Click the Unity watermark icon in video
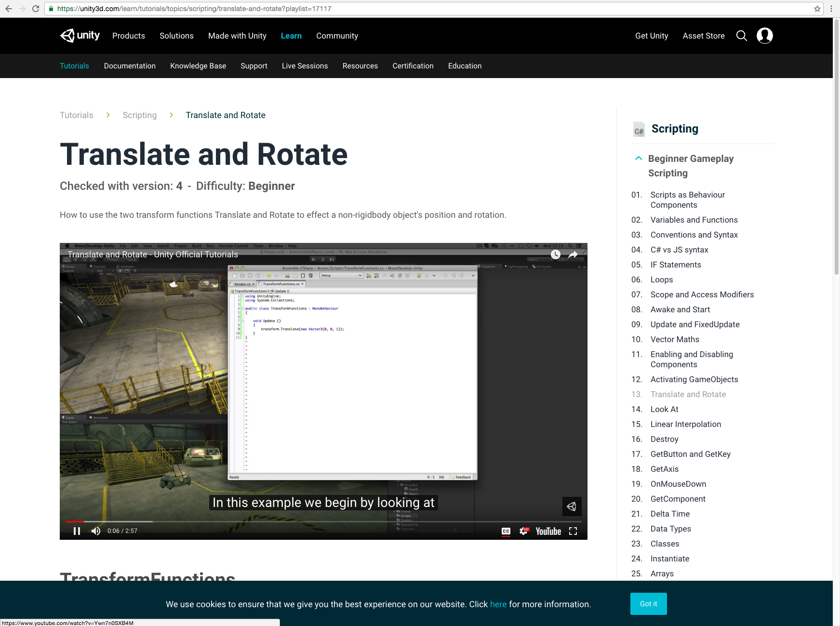This screenshot has height=626, width=840. [572, 506]
